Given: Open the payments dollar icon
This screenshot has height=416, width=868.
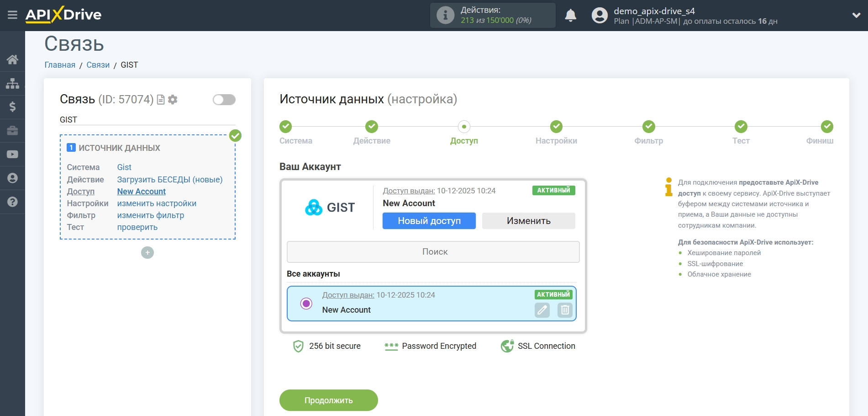Looking at the screenshot, I should 12,107.
